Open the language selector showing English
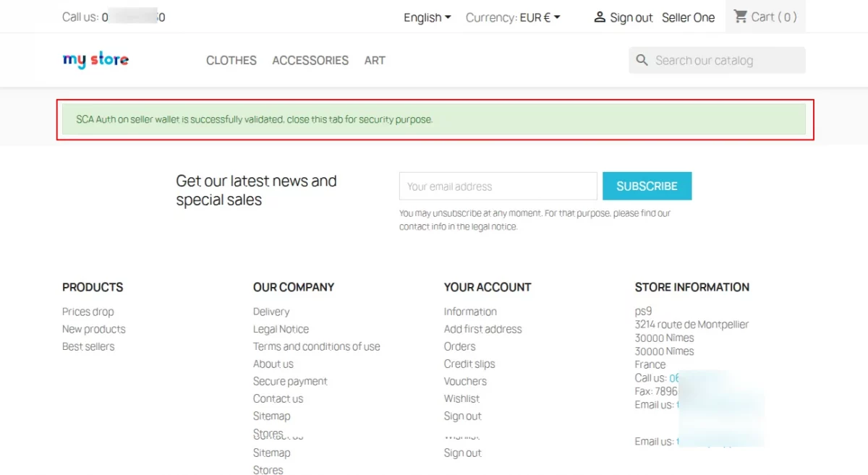The height and width of the screenshot is (475, 868). pyautogui.click(x=427, y=17)
